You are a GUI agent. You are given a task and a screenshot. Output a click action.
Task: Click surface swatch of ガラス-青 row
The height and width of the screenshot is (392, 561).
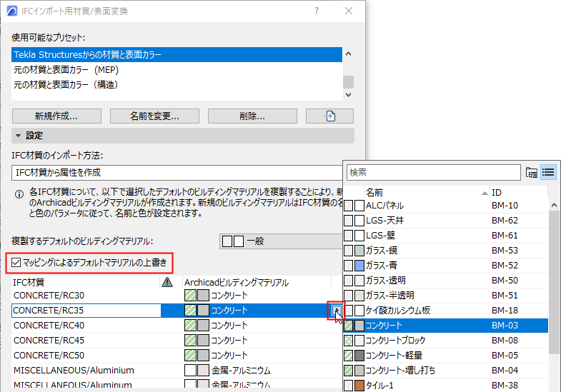click(x=359, y=265)
